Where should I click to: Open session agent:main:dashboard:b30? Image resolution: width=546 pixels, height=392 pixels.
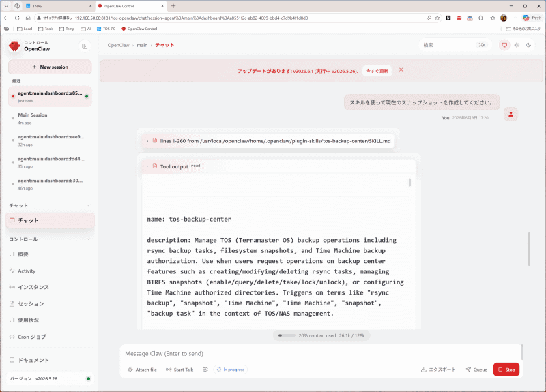[50, 184]
